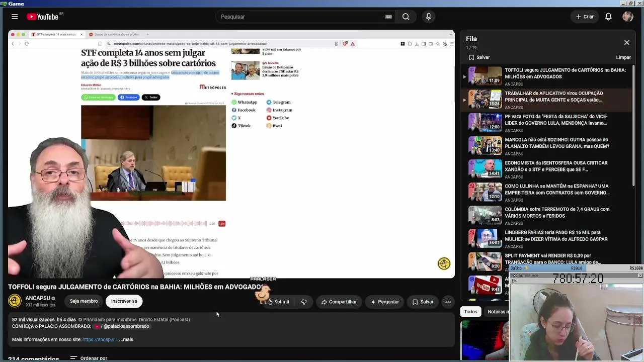
Task: Click the "1 / 19" queue position text
Action: point(470,48)
